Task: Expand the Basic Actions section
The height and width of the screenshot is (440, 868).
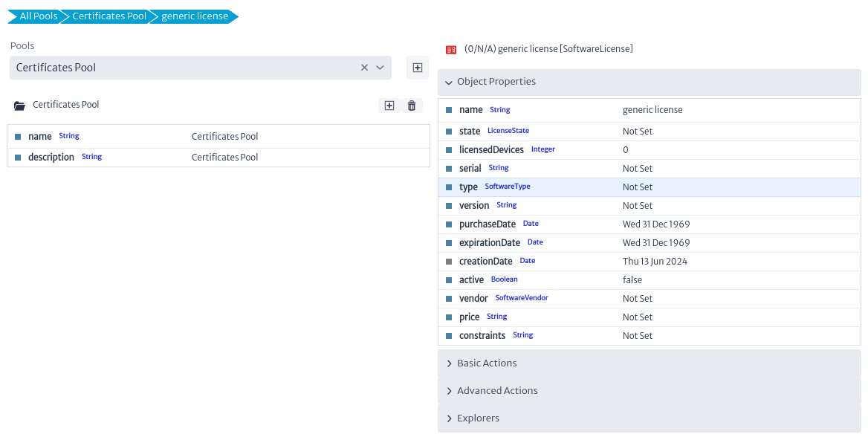Action: [x=650, y=363]
